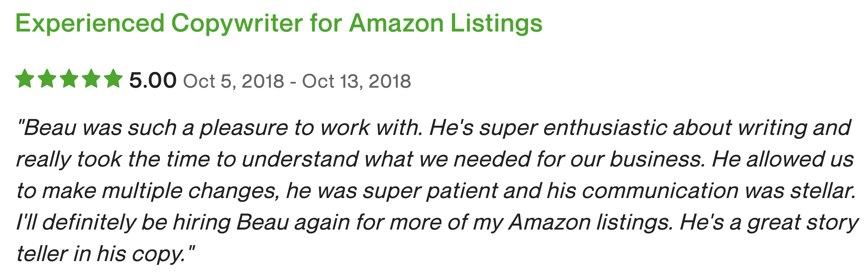
Task: Click the word Copywriter in the title
Action: coord(237,24)
